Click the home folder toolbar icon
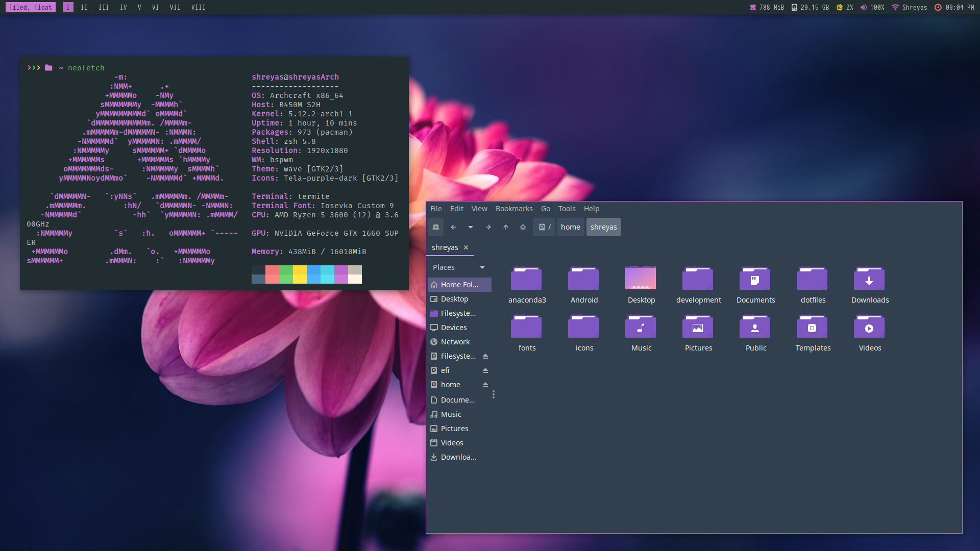 point(523,227)
